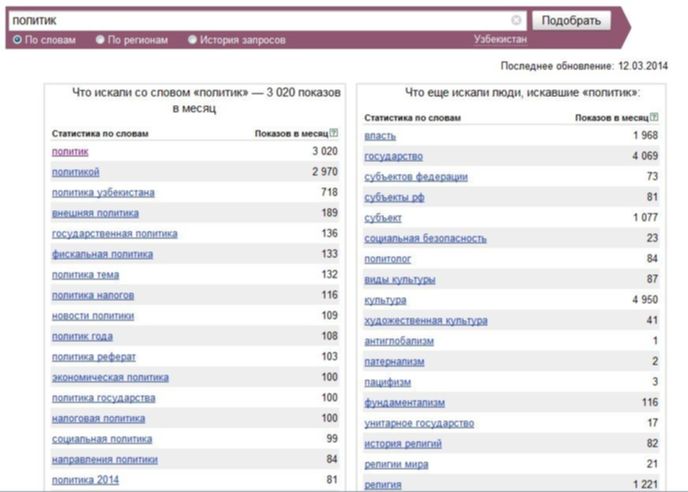The width and height of the screenshot is (688, 492).
Task: Open the 'государство' link
Action: coord(394,156)
